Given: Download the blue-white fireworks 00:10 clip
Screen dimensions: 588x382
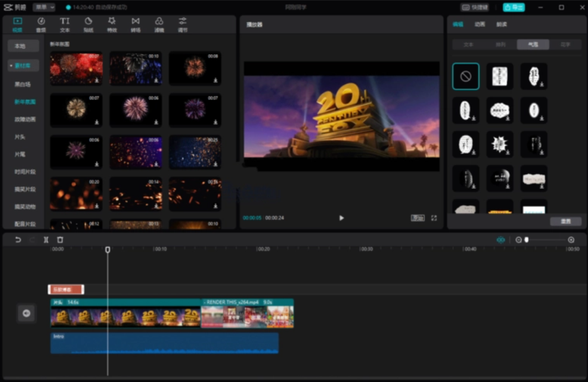Looking at the screenshot, I should pos(156,81).
